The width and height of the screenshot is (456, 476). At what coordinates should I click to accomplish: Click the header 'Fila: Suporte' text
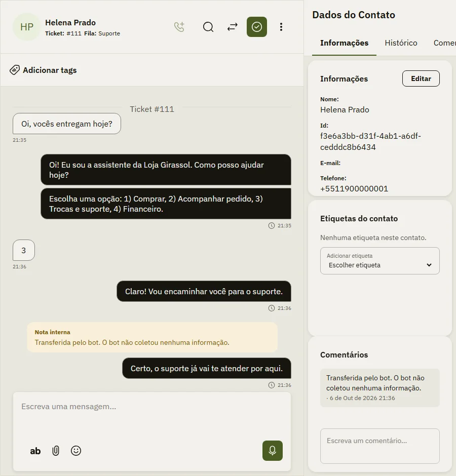tap(102, 33)
